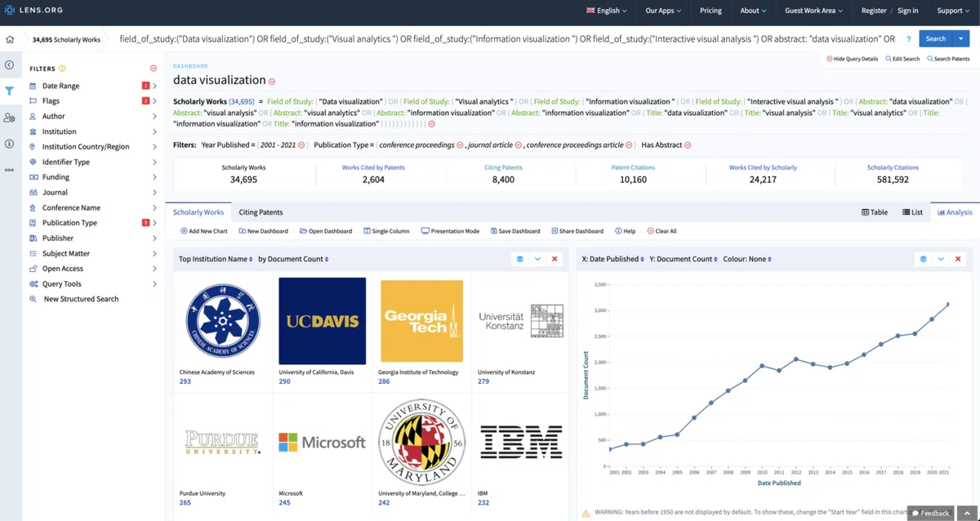Click Clear All in dashboard toolbar
The height and width of the screenshot is (521, 980).
(662, 231)
